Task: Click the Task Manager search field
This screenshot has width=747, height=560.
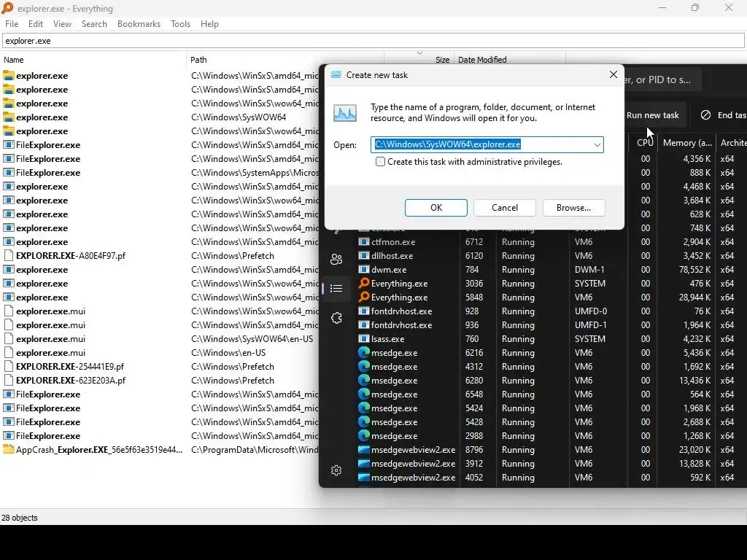Action: pyautogui.click(x=662, y=79)
